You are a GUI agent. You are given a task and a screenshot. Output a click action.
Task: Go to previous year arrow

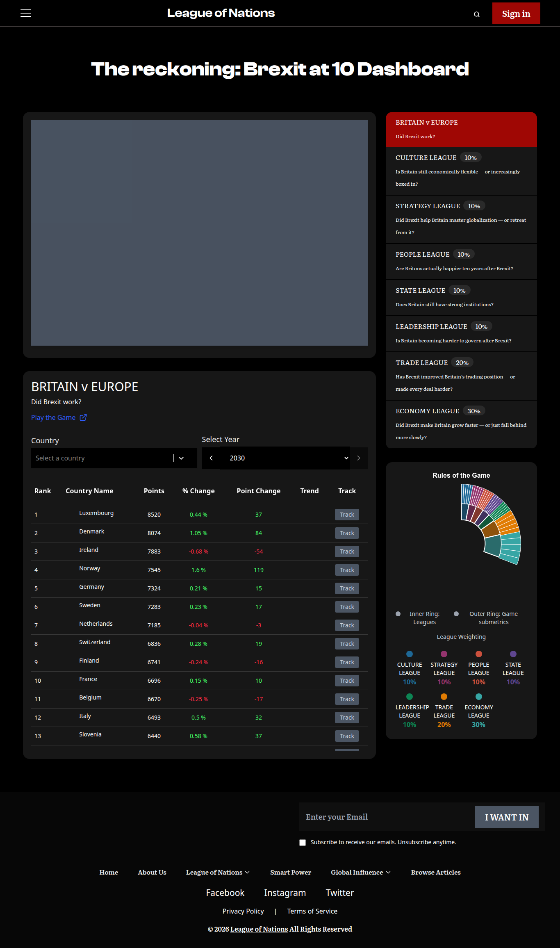pyautogui.click(x=211, y=458)
